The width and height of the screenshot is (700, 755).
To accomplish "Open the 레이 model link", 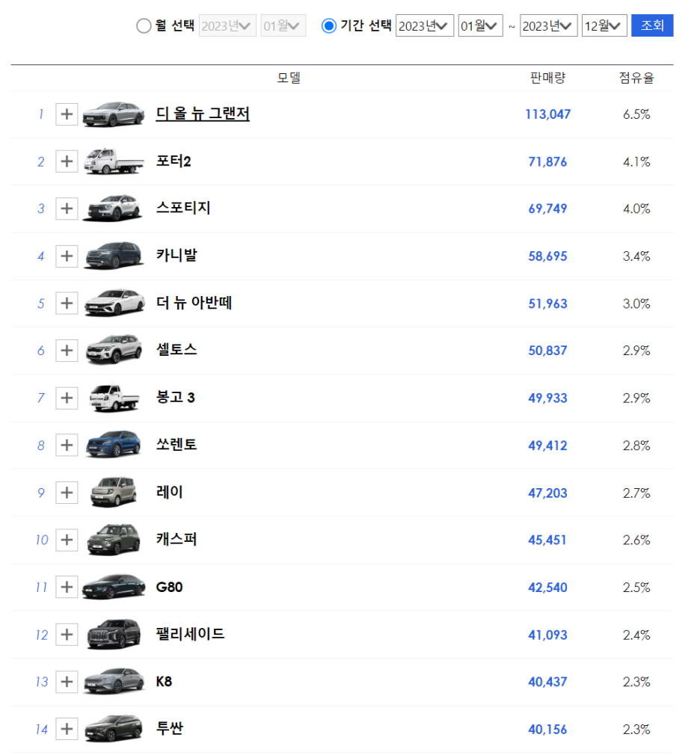I will coord(169,492).
